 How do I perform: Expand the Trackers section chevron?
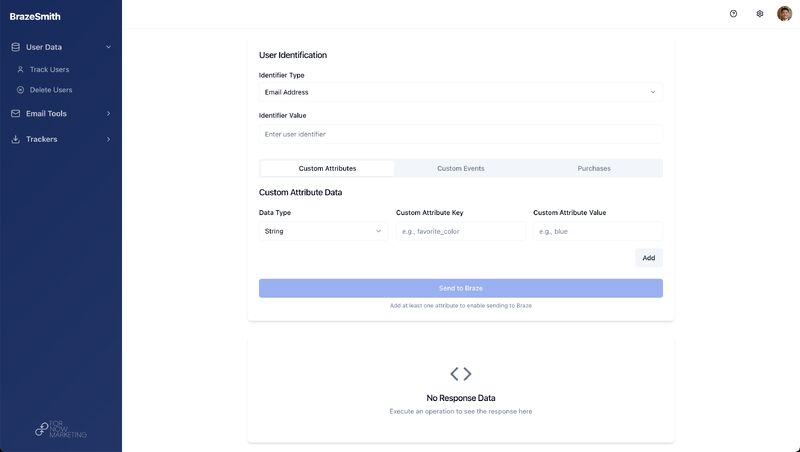click(x=108, y=139)
